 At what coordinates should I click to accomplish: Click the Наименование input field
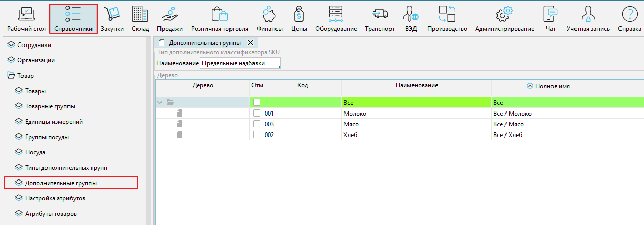(240, 63)
